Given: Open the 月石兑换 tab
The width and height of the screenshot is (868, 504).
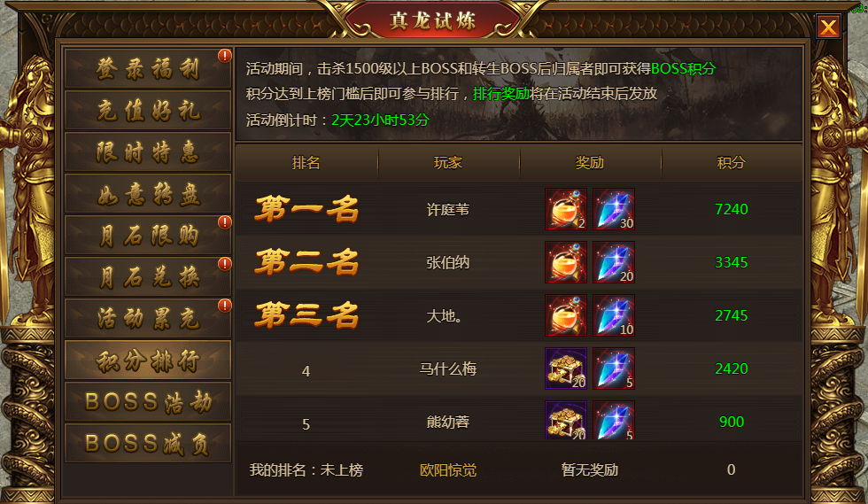Looking at the screenshot, I should 148,277.
